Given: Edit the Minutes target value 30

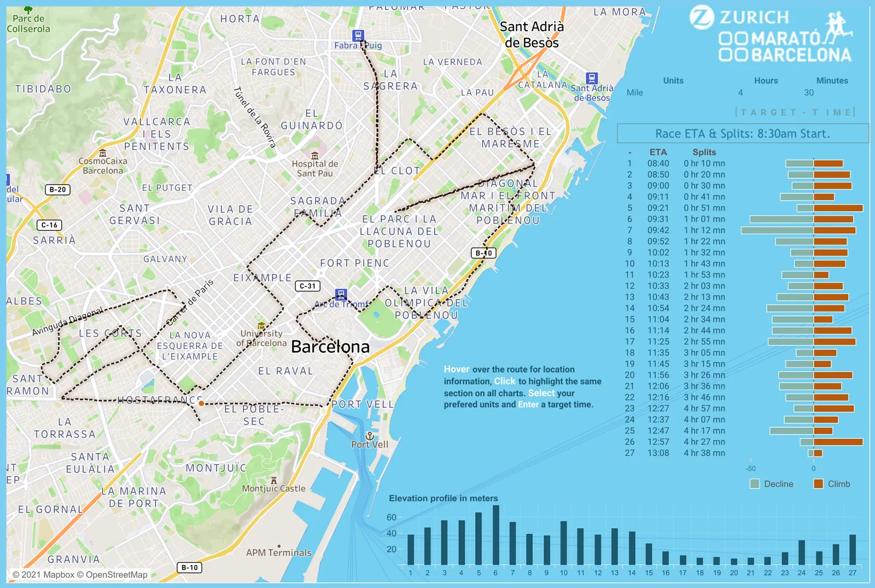Looking at the screenshot, I should coord(809,92).
